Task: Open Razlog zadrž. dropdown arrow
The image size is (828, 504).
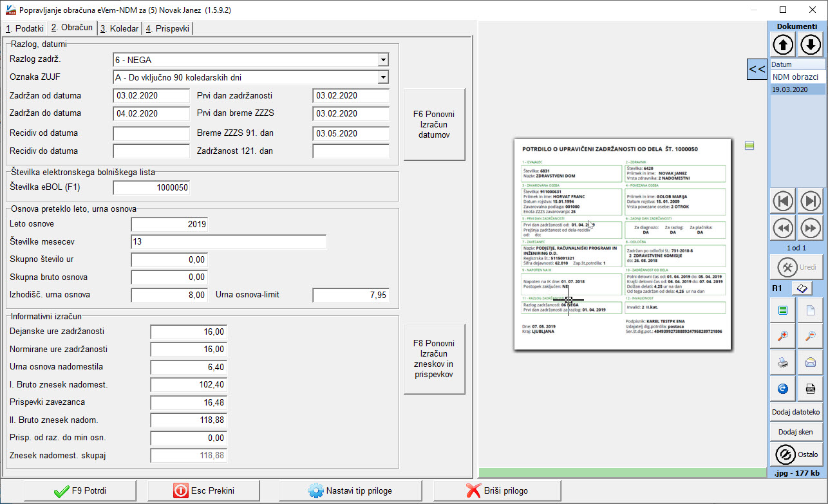Action: 383,61
